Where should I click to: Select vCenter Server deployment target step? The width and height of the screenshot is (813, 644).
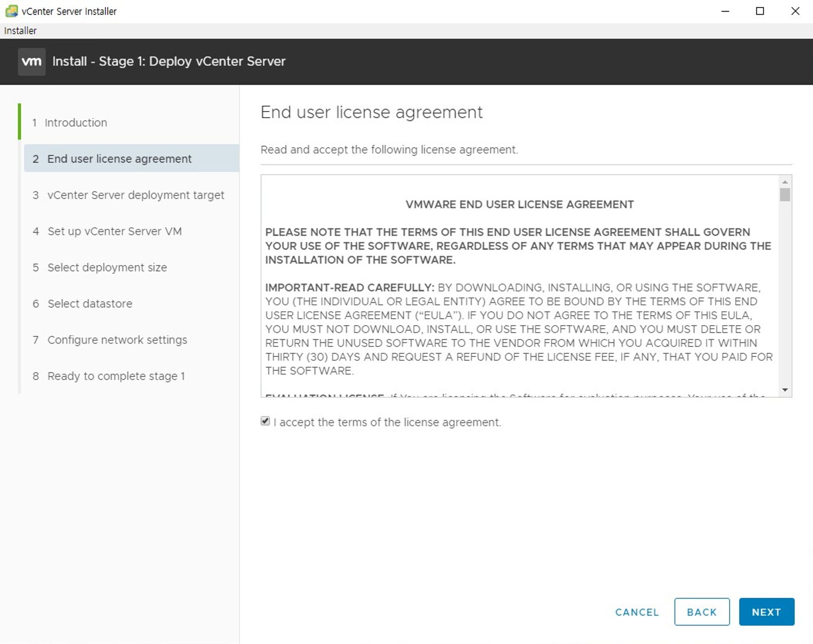(135, 195)
